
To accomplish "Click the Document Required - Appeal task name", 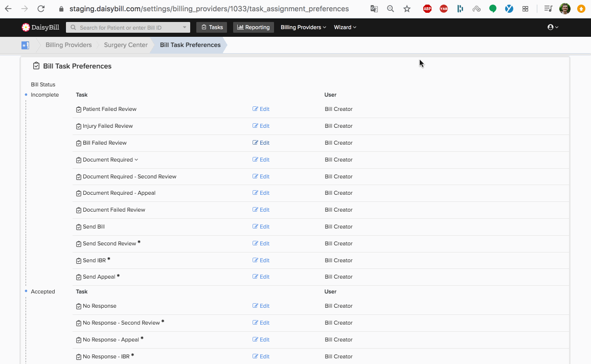I will point(119,193).
